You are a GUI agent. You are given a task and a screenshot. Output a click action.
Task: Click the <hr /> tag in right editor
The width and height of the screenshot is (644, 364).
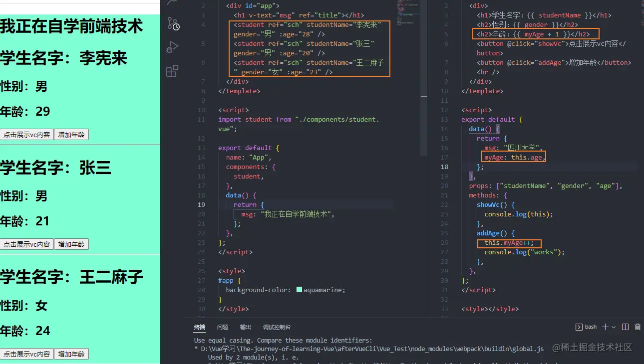[488, 72]
